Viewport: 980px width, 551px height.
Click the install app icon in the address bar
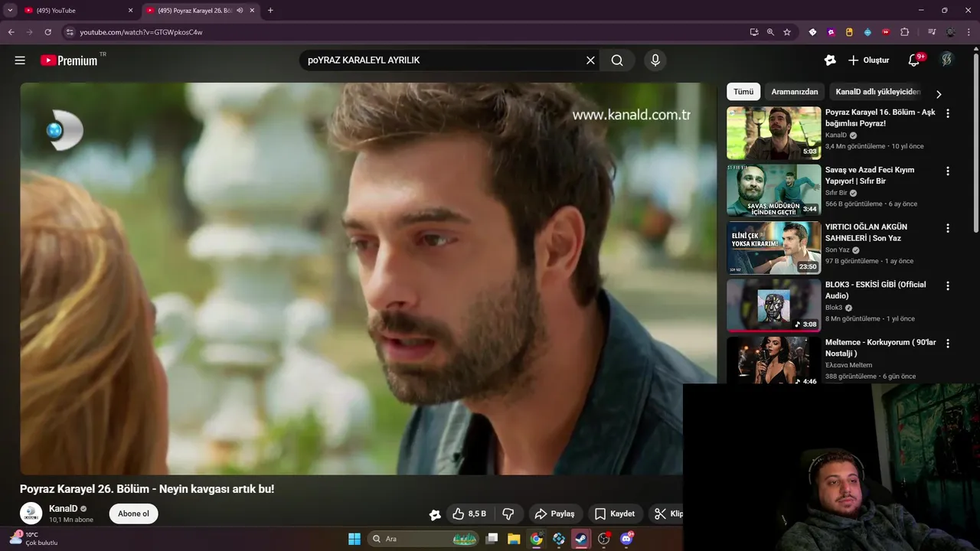(754, 32)
